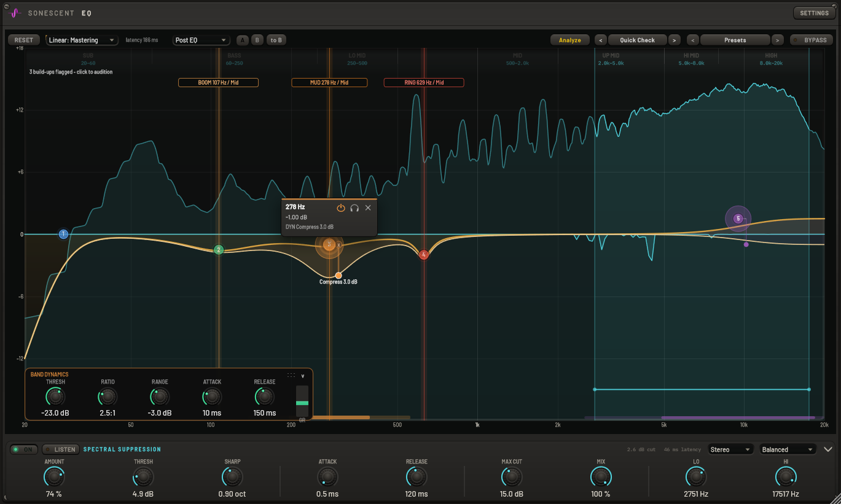Screen dimensions: 841x504
Task: Click the BOOM 107 Hz / Mid tag
Action: 218,82
